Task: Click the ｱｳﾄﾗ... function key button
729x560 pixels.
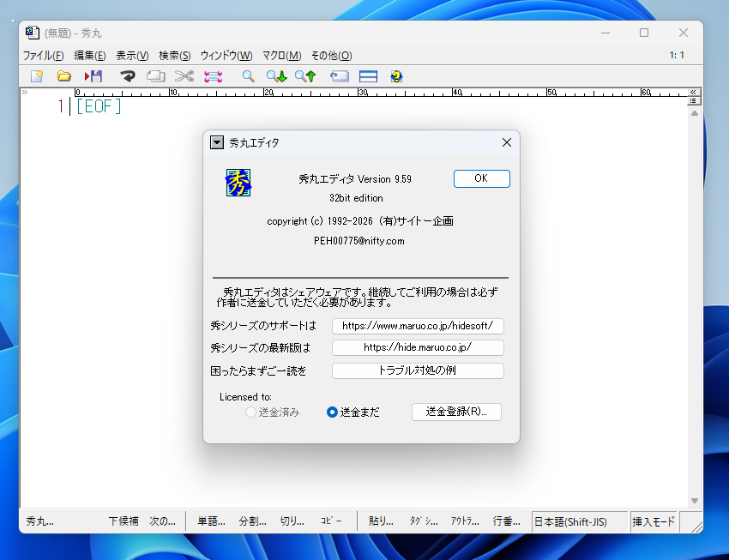Action: 465,521
